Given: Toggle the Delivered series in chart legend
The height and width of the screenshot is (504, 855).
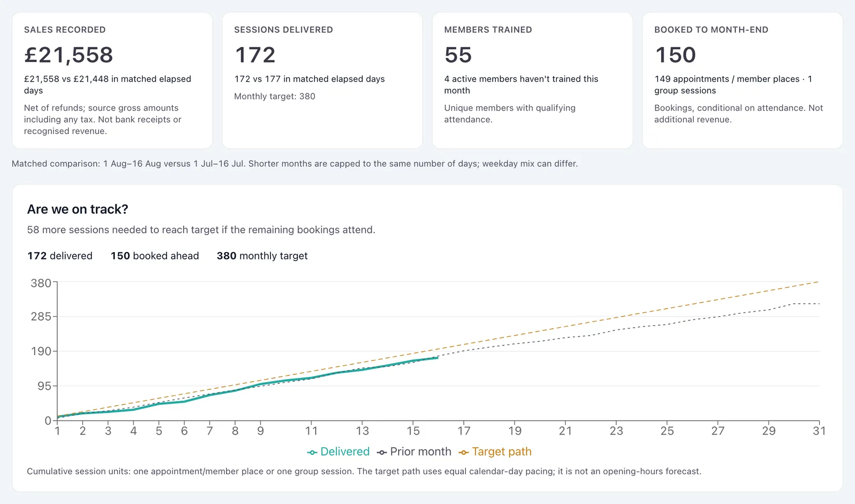Looking at the screenshot, I should tap(338, 452).
